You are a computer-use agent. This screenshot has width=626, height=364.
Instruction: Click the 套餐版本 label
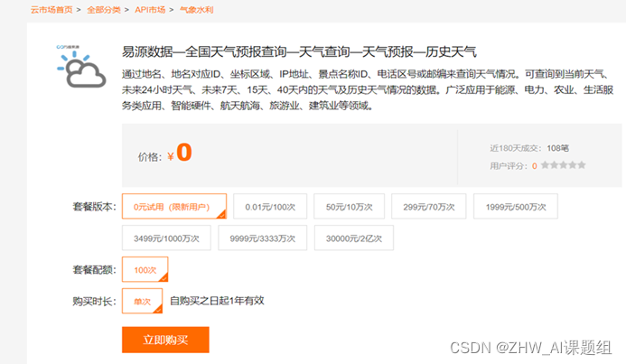(94, 206)
